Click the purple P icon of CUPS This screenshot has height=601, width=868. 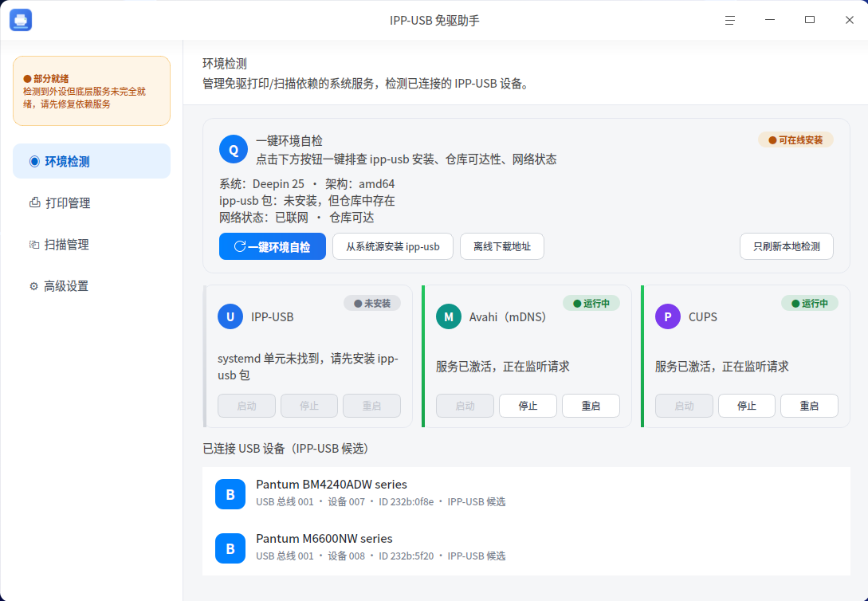[x=668, y=316]
